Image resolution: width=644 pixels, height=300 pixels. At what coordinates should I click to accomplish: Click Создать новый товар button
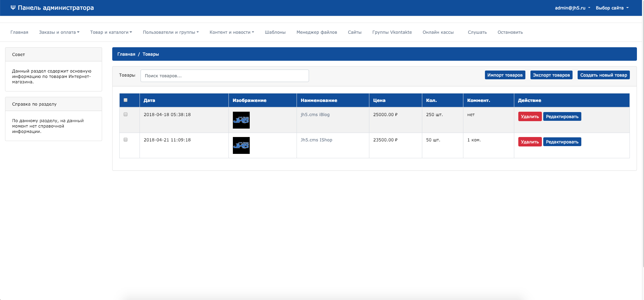pyautogui.click(x=604, y=75)
